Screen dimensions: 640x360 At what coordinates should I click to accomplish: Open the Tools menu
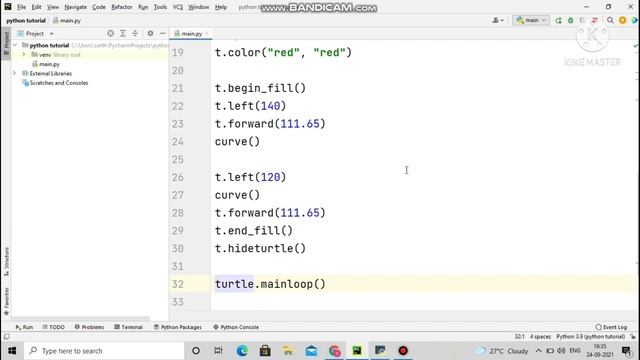[160, 7]
